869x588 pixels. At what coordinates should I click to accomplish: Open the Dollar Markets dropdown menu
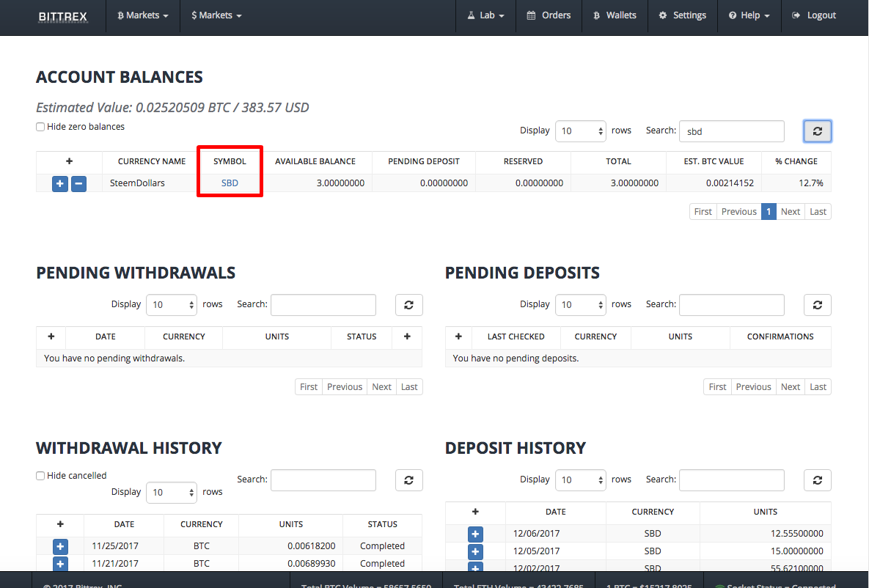(x=216, y=15)
